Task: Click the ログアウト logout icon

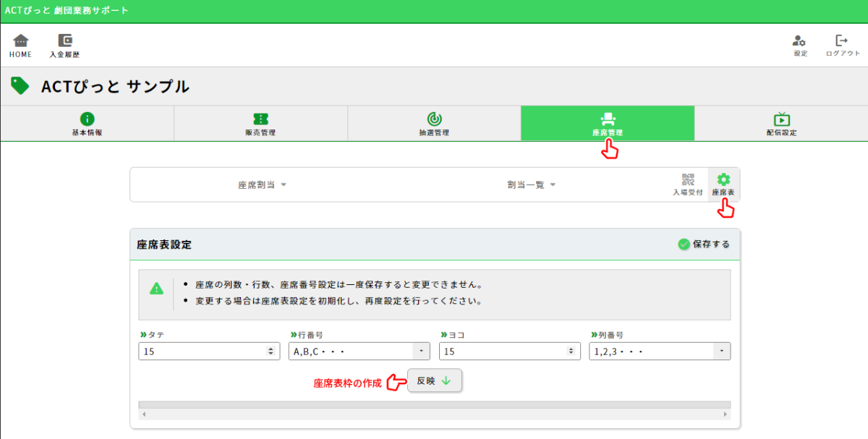Action: click(842, 41)
